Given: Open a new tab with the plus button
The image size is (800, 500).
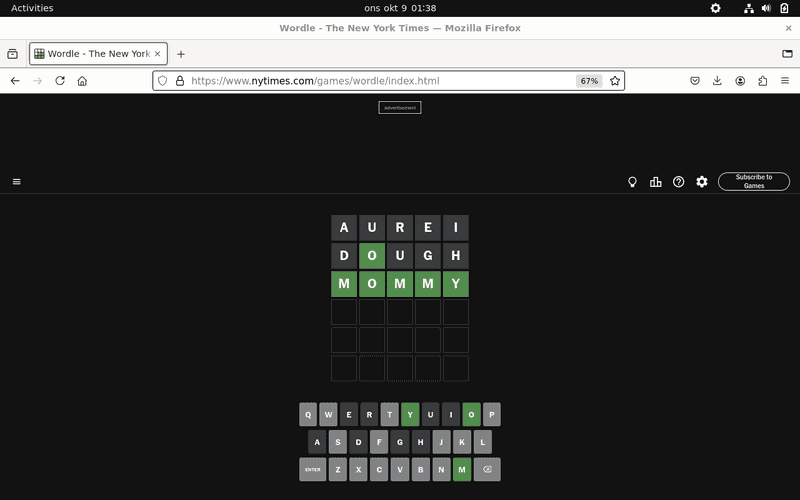Looking at the screenshot, I should (181, 54).
